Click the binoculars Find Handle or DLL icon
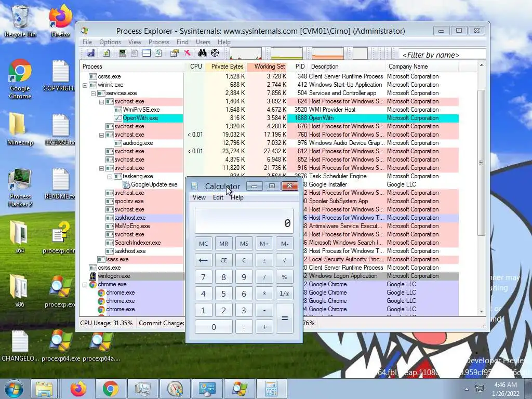 point(202,53)
